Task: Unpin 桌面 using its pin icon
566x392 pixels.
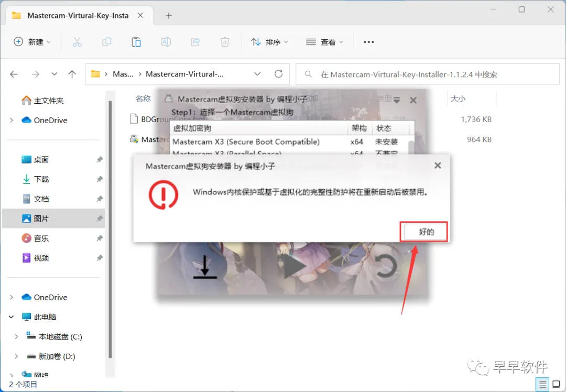Action: [x=100, y=159]
